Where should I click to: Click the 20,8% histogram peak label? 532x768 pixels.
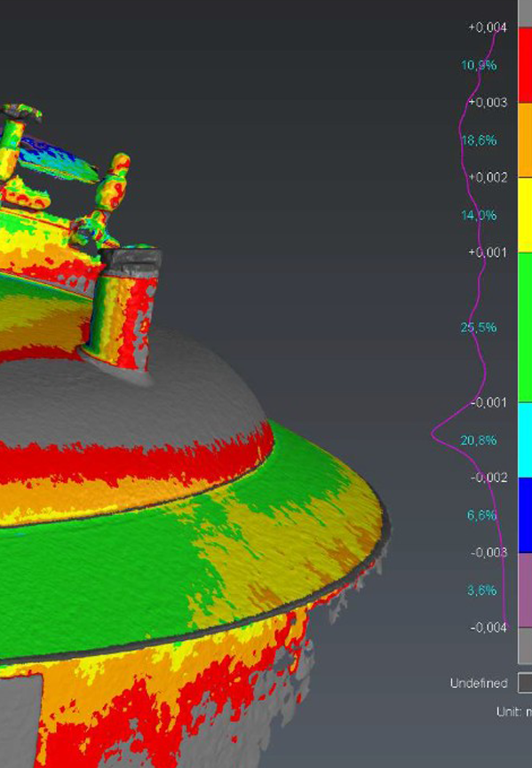(x=478, y=440)
